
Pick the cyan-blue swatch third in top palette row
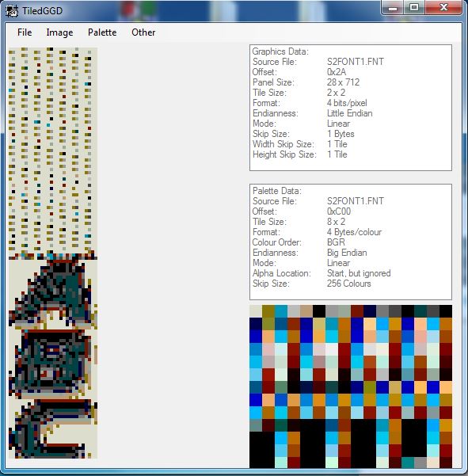click(281, 311)
